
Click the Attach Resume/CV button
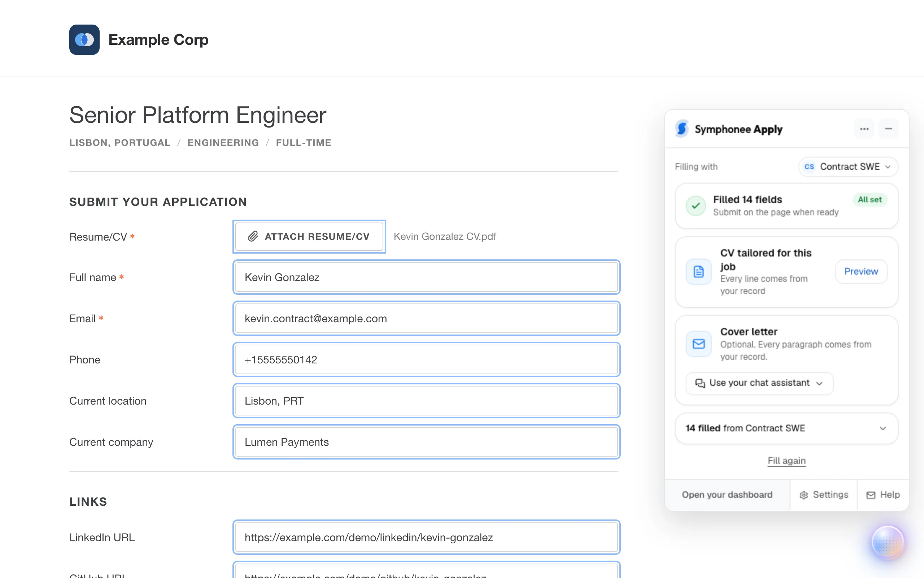(309, 237)
